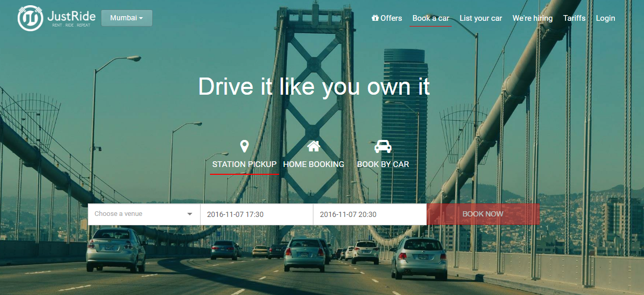The height and width of the screenshot is (295, 644).
Task: Open the Mumbai city dropdown
Action: [127, 18]
